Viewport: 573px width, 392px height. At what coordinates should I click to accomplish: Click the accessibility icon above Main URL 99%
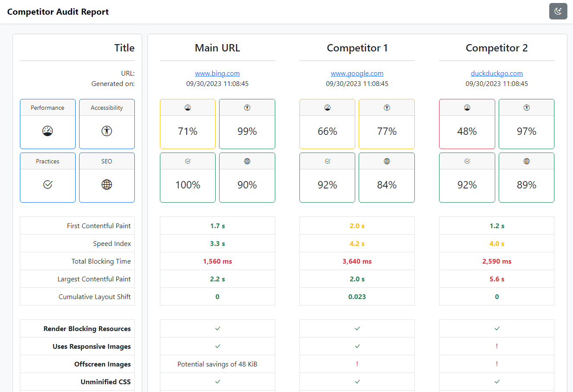click(x=247, y=108)
